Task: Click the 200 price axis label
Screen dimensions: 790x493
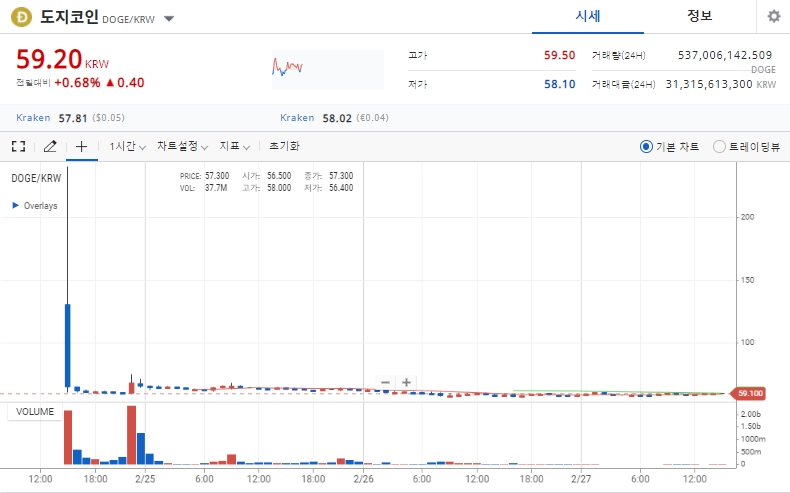Action: [747, 217]
